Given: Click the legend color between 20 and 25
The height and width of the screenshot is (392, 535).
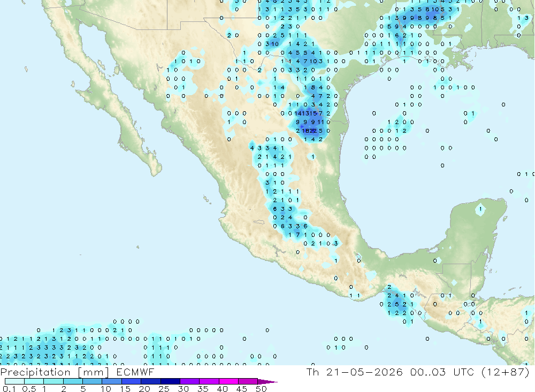Looking at the screenshot, I should point(151,381).
